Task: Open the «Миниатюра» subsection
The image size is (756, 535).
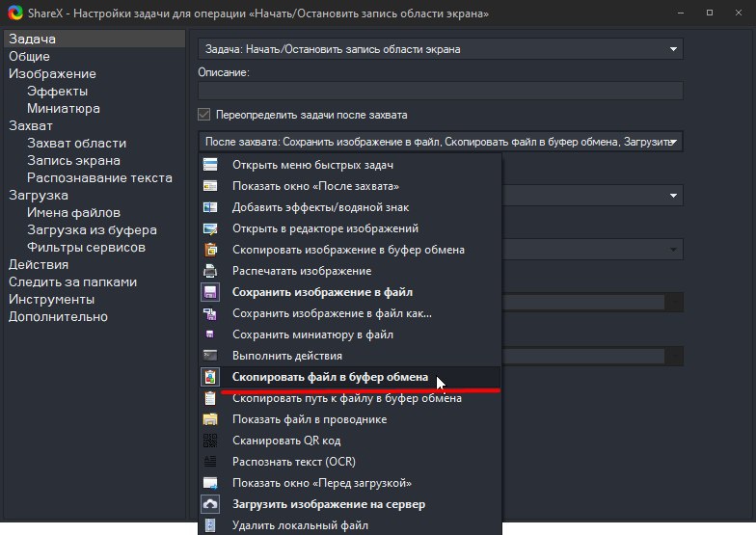Action: pos(64,108)
